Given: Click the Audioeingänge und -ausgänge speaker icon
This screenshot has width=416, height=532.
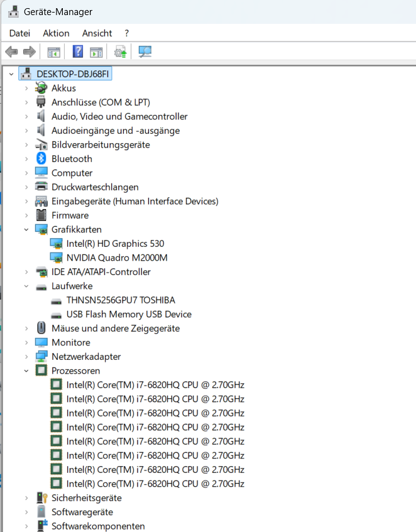Looking at the screenshot, I should (41, 130).
